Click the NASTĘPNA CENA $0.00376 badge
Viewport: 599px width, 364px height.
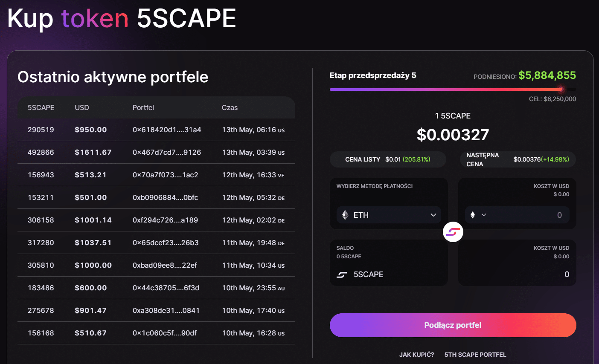tap(518, 159)
